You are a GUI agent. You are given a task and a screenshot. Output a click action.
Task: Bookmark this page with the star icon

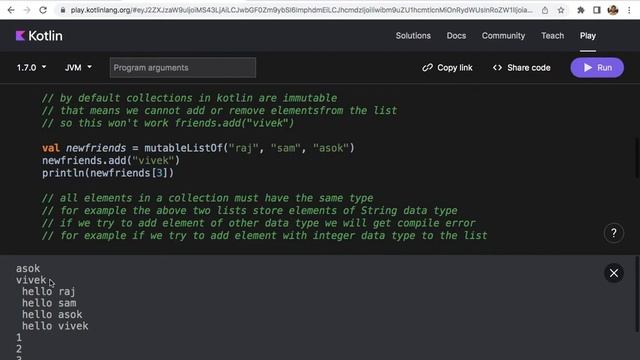[561, 10]
